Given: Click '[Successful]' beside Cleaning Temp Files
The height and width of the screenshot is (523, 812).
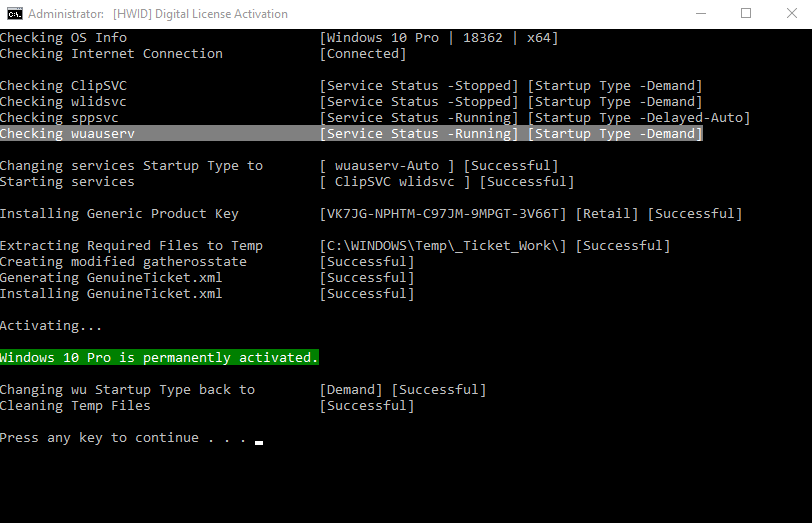Looking at the screenshot, I should pos(367,406).
